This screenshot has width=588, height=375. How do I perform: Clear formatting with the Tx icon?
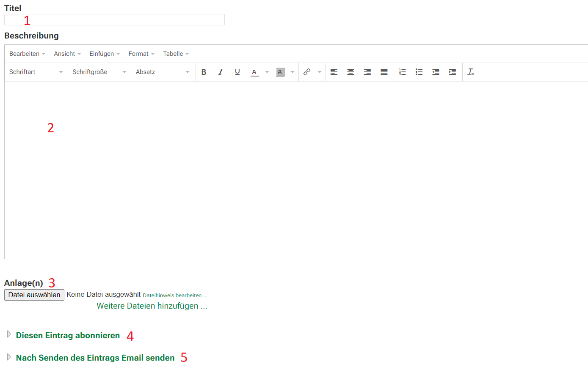point(471,72)
